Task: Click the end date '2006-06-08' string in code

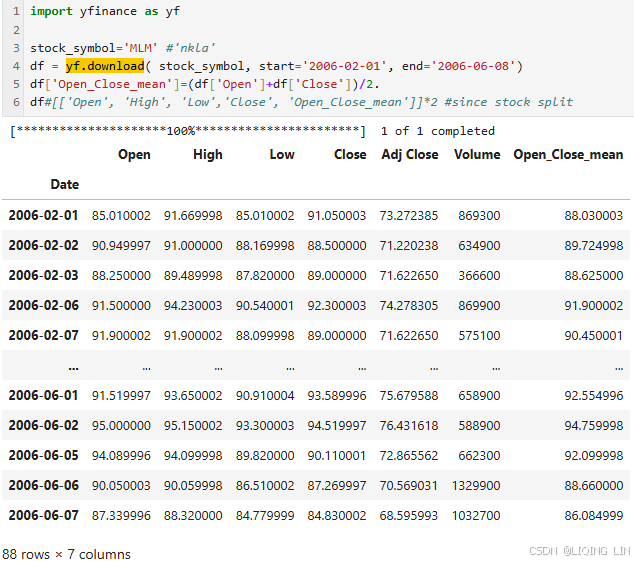Action: [x=473, y=66]
